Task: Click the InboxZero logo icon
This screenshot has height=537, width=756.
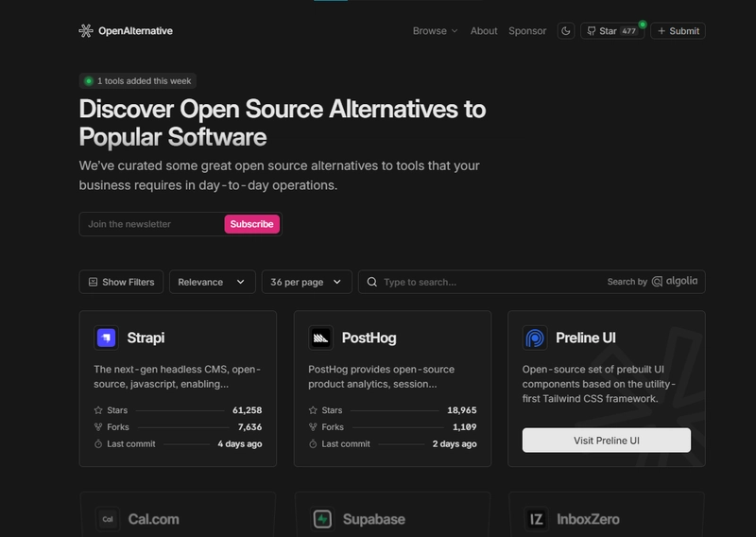Action: (536, 519)
